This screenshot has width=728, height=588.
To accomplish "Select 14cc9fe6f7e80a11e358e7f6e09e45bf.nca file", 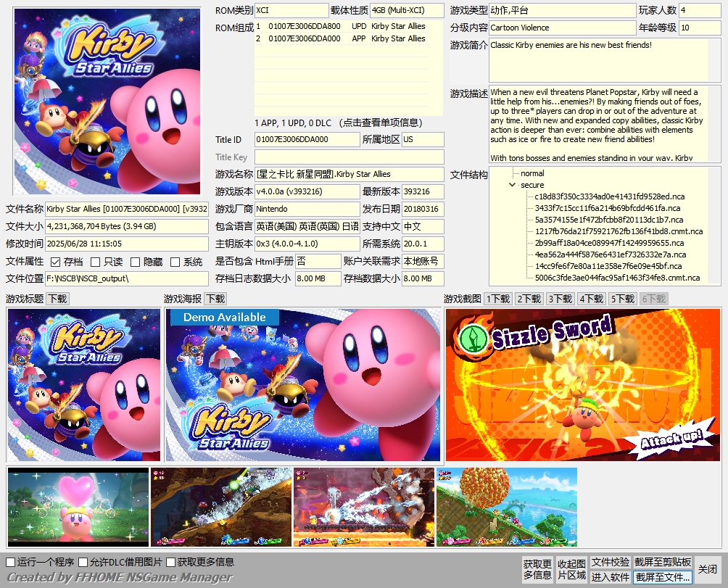I will 608,266.
